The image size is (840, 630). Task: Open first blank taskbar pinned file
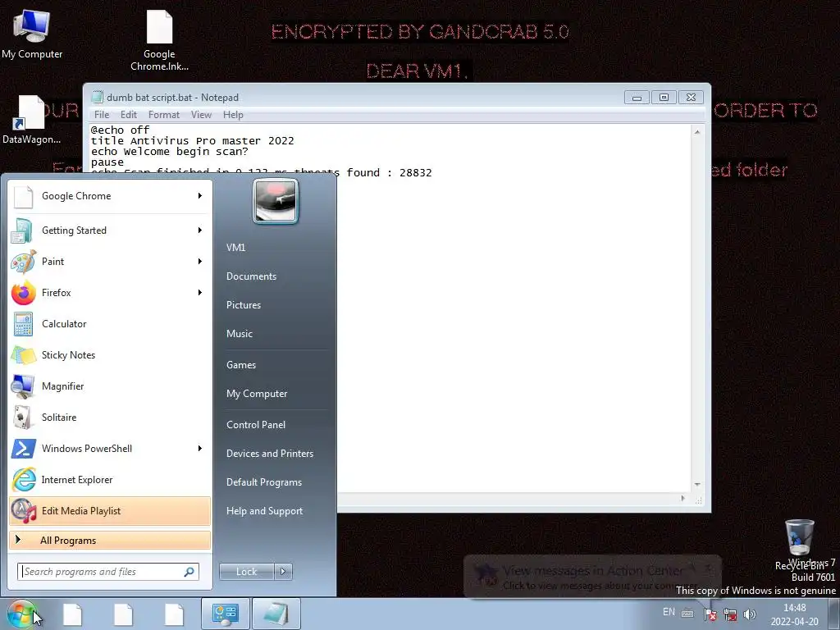pyautogui.click(x=72, y=614)
